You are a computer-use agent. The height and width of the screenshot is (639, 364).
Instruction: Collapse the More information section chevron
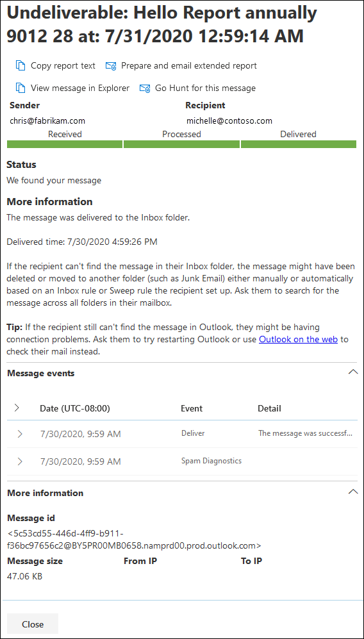click(353, 492)
